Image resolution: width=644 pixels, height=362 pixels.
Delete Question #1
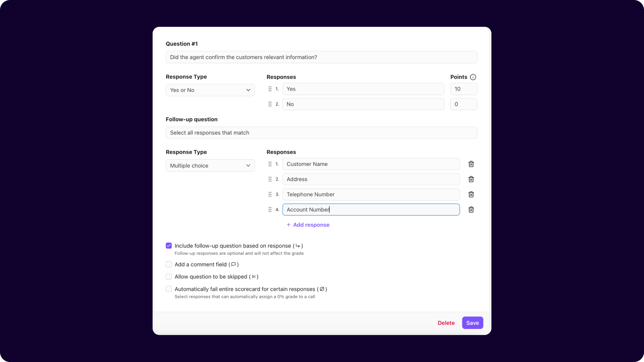(x=446, y=323)
